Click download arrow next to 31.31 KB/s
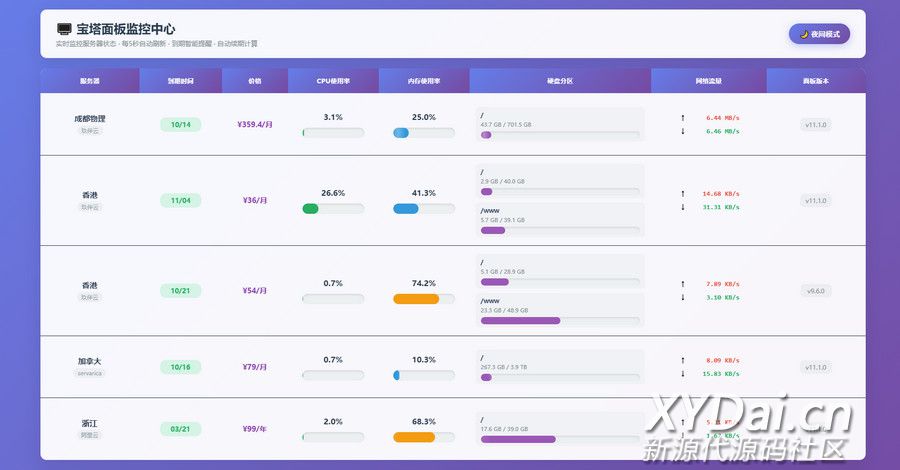This screenshot has width=900, height=470. 683,207
